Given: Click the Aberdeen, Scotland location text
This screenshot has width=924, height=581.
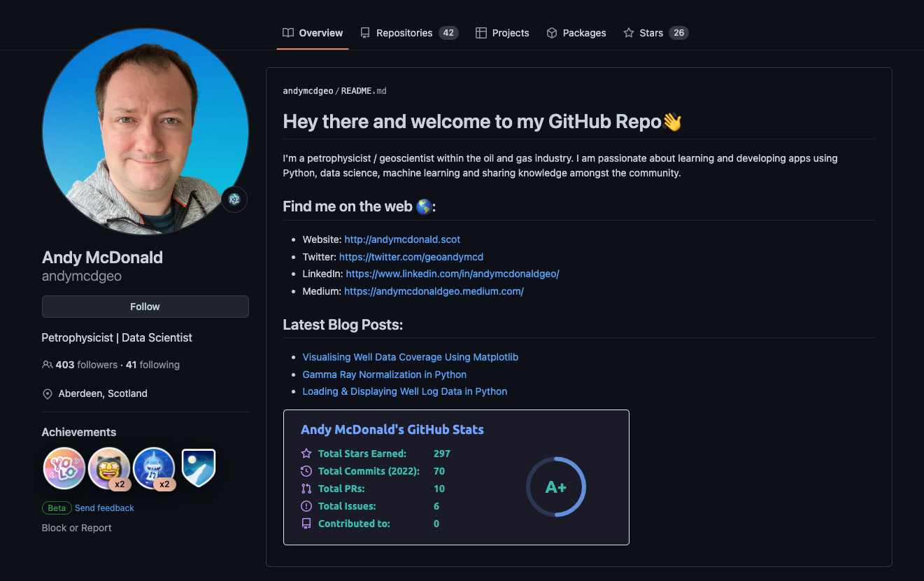Looking at the screenshot, I should point(103,393).
